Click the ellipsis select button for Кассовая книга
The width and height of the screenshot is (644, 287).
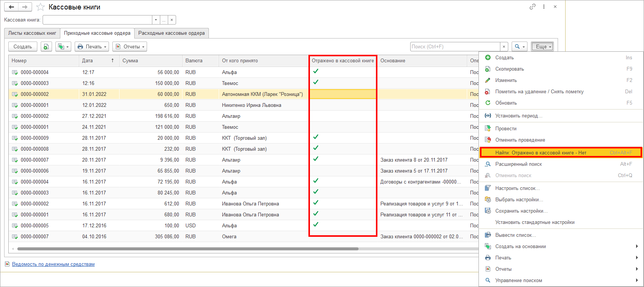click(164, 20)
